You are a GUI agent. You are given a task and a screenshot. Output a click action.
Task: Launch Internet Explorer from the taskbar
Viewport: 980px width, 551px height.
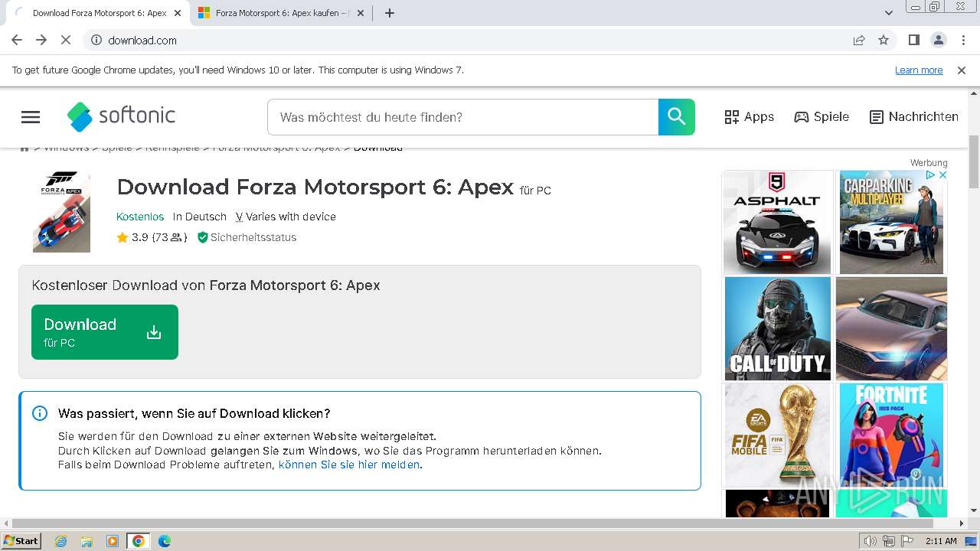coord(60,541)
